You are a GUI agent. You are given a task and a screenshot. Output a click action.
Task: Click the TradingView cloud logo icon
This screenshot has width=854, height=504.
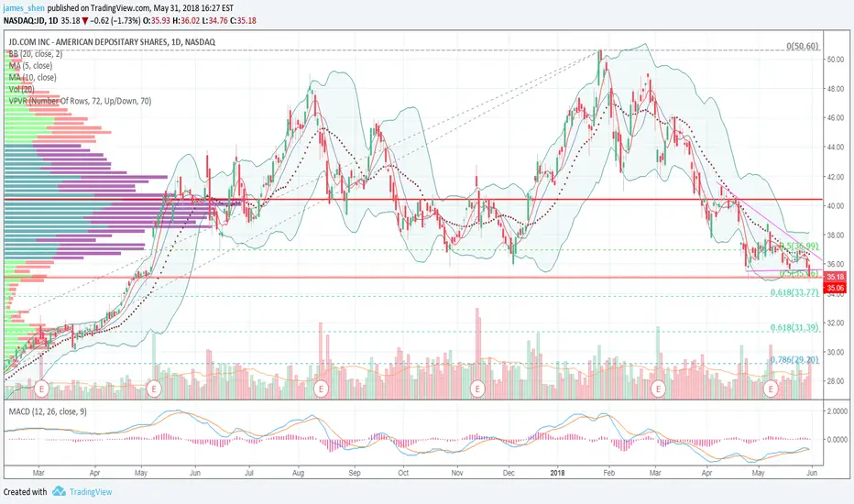pyautogui.click(x=59, y=491)
